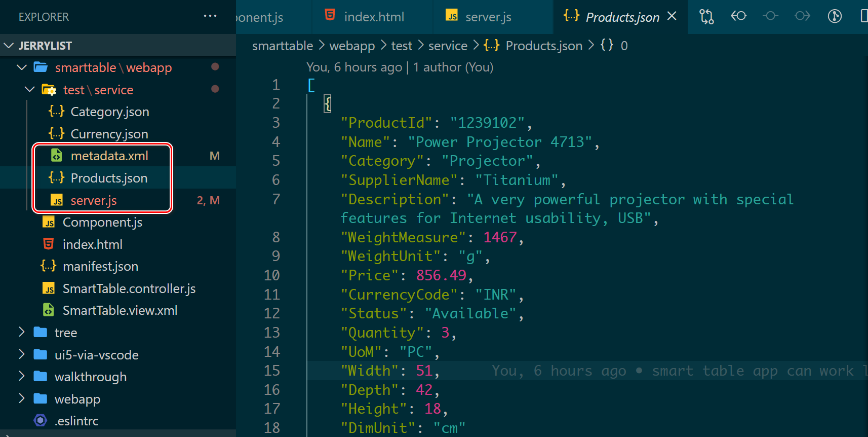Click the .eslintrc ESLint icon

pos(40,420)
